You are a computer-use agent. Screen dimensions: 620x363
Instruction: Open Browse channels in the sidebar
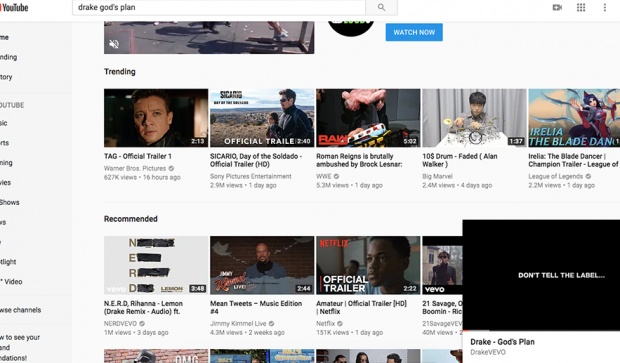(x=21, y=310)
